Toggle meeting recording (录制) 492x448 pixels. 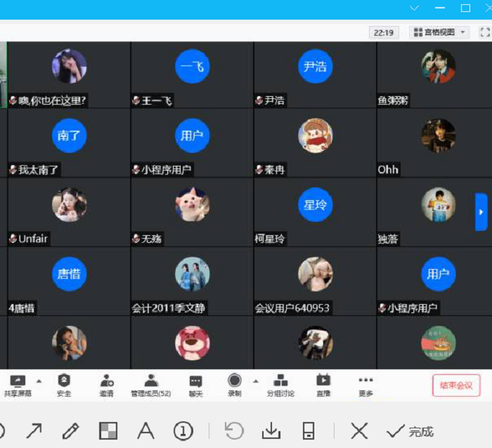click(235, 383)
